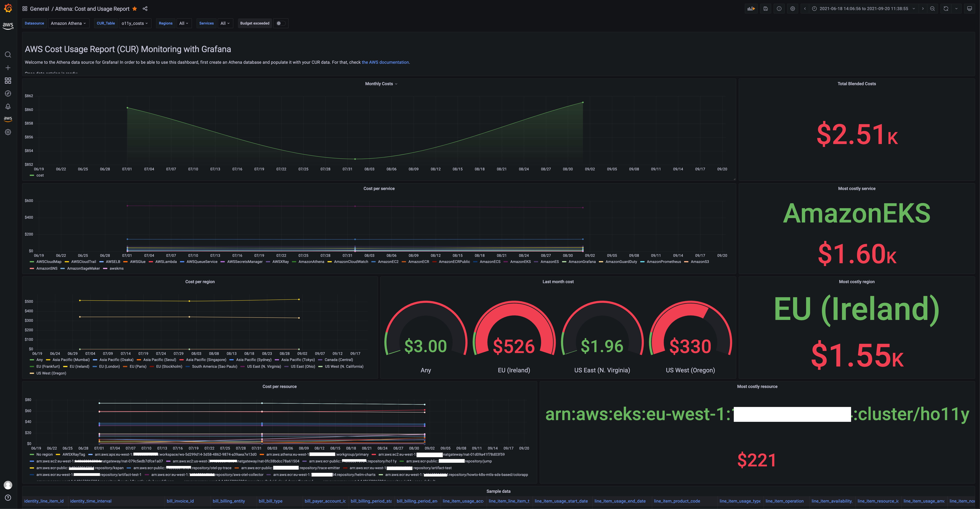The width and height of the screenshot is (980, 509).
Task: Open the small AWS plugin icon in sidebar
Action: (8, 119)
